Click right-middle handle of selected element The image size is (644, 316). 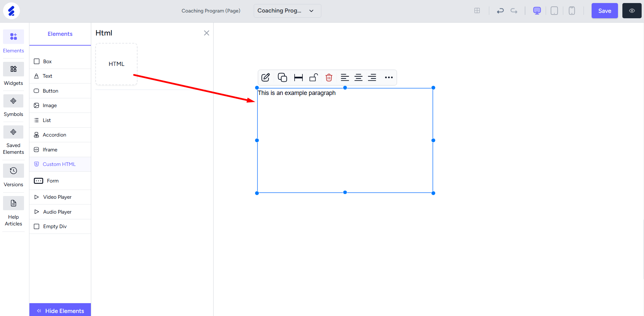pyautogui.click(x=433, y=140)
